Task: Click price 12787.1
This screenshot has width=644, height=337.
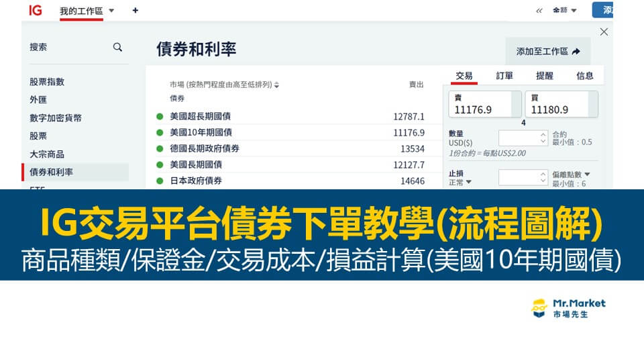Action: pos(409,117)
